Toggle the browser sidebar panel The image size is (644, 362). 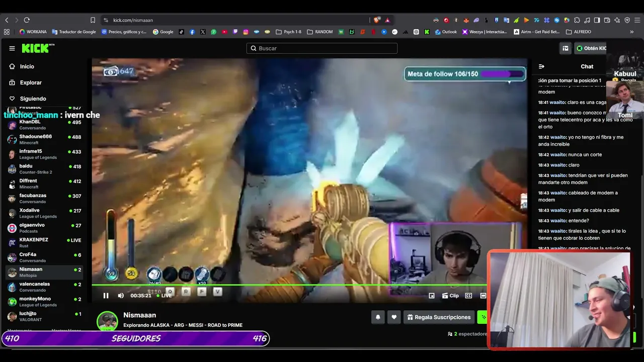pos(597,20)
